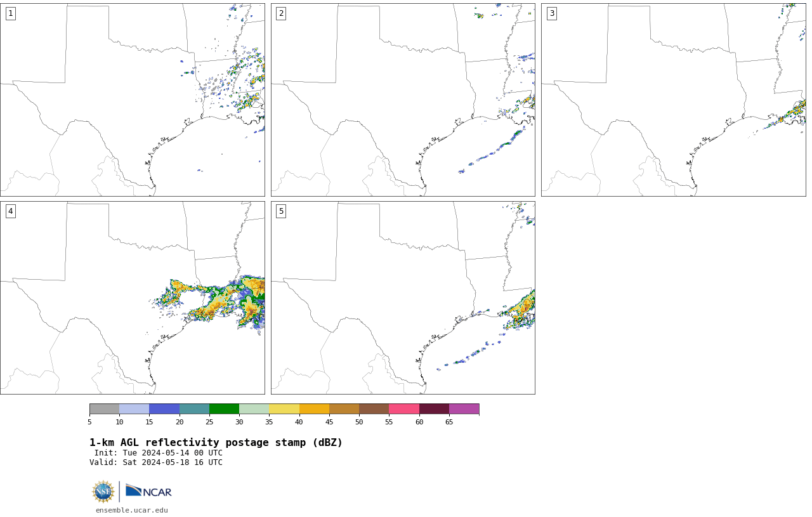Open ensemble member 2 reflectivity map
The image size is (812, 517).
(x=403, y=100)
